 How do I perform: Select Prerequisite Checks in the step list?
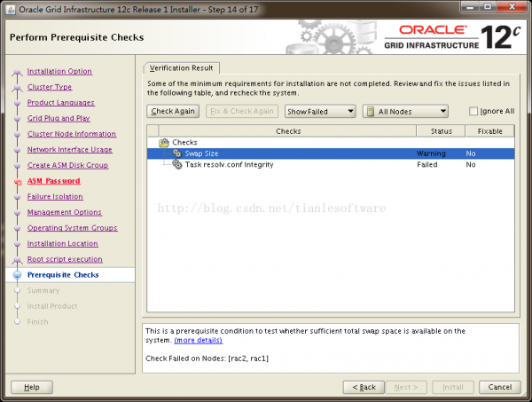pyautogui.click(x=63, y=275)
